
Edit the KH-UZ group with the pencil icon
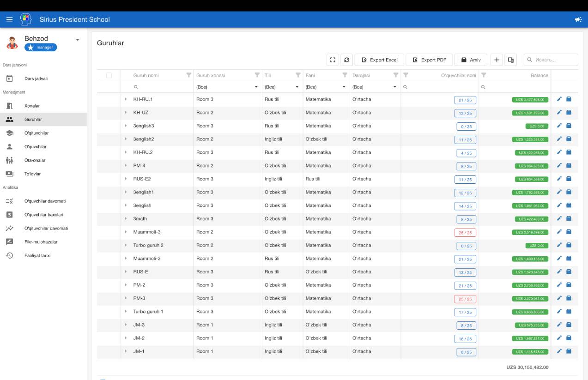[x=559, y=112]
